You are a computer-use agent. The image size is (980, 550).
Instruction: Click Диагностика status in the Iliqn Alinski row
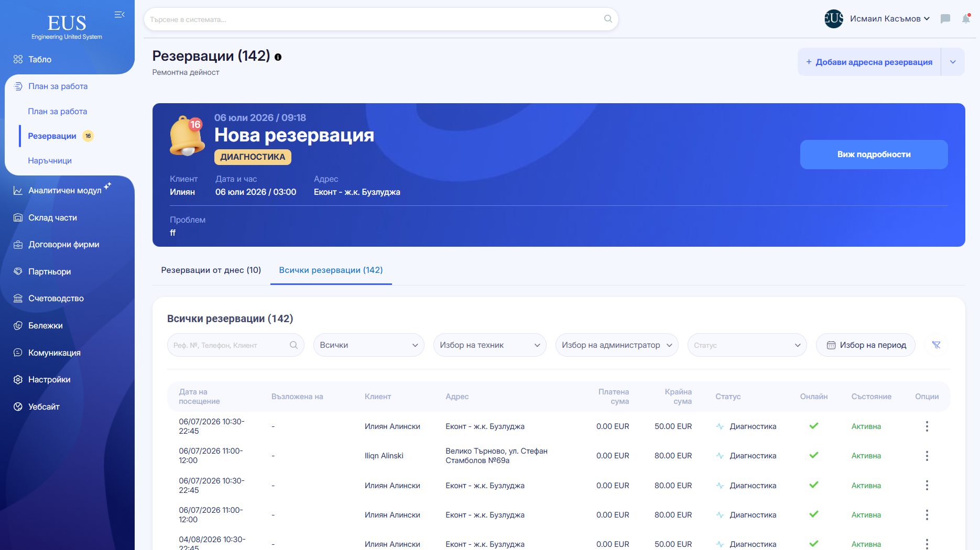coord(753,456)
